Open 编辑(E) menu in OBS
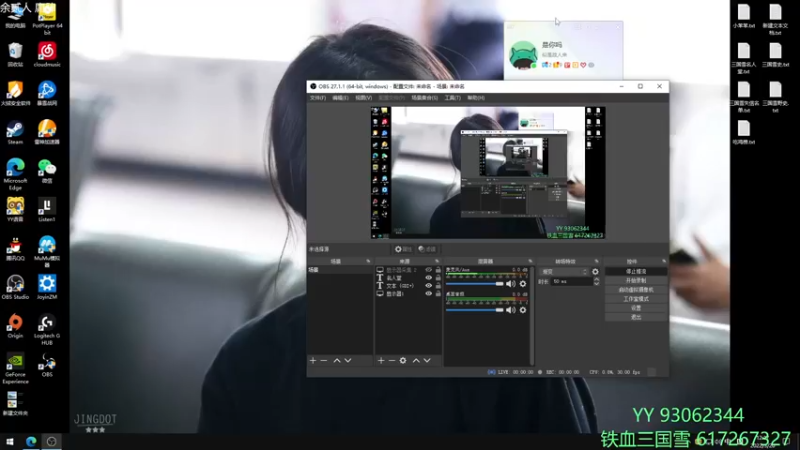Viewport: 800px width, 450px height. pos(340,97)
